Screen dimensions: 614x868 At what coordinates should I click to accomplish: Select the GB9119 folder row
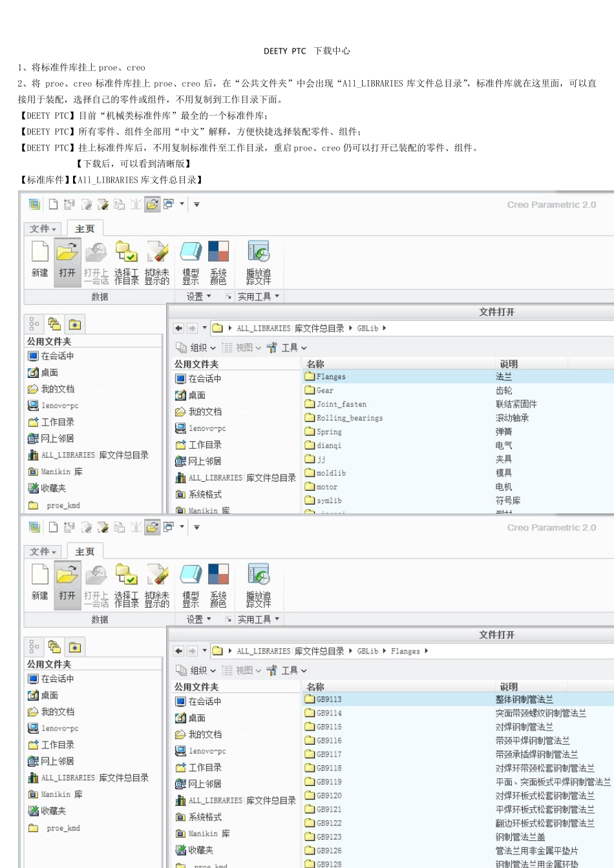[458, 782]
